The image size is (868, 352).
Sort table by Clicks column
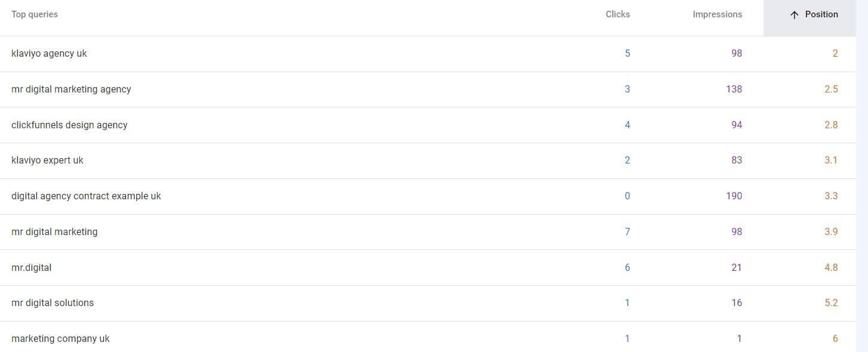pos(617,14)
